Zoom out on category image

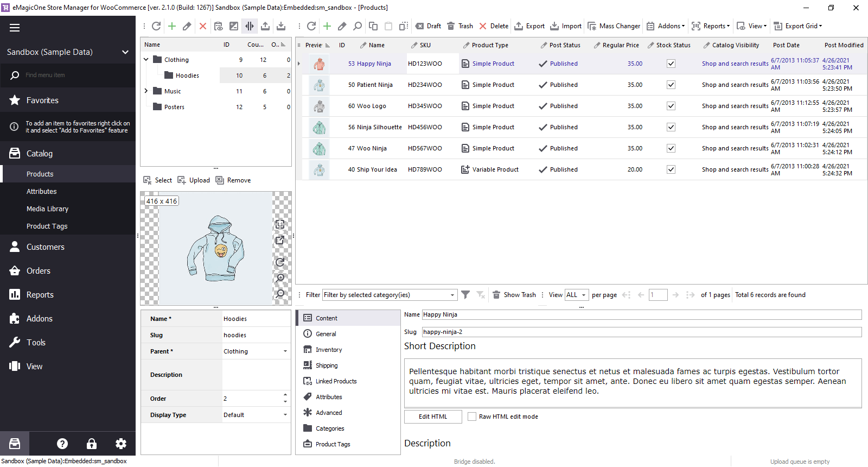pyautogui.click(x=280, y=294)
